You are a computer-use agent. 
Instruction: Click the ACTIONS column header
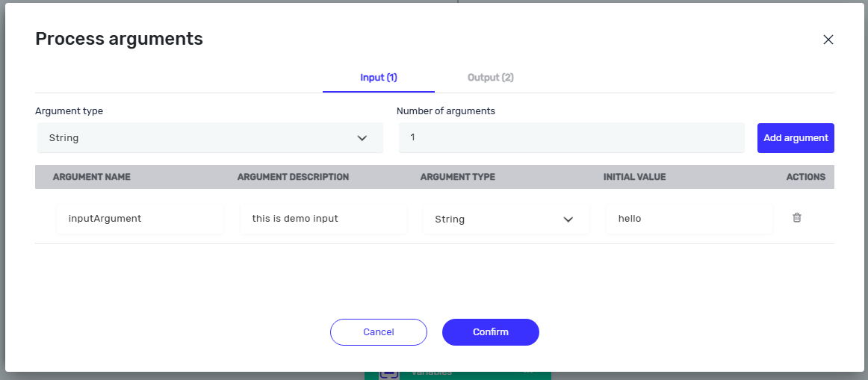805,177
